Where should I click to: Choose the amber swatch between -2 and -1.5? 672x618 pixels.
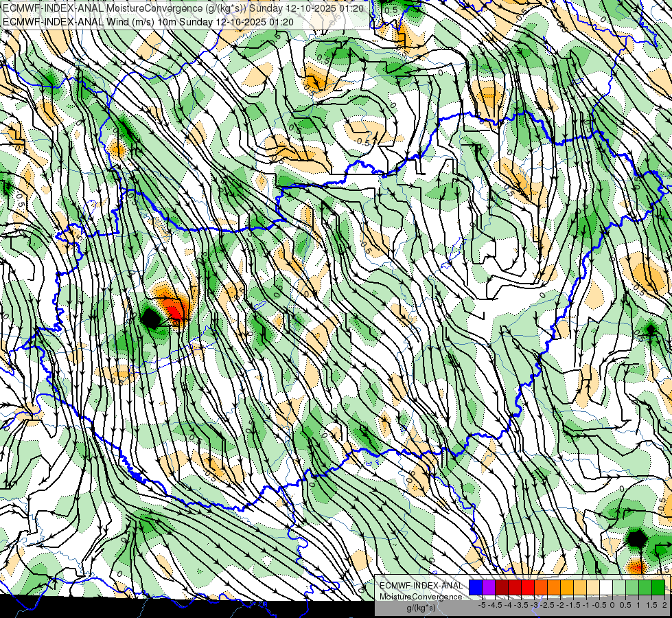(x=567, y=588)
